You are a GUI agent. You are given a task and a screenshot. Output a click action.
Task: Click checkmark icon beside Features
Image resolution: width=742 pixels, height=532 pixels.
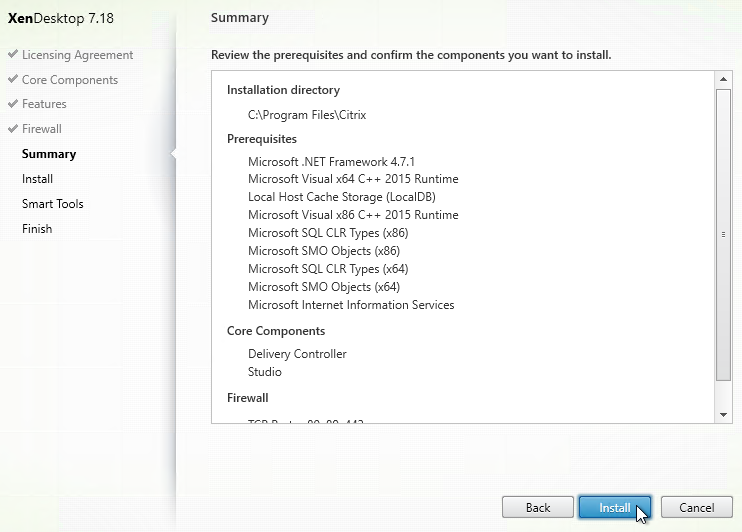[x=13, y=103]
